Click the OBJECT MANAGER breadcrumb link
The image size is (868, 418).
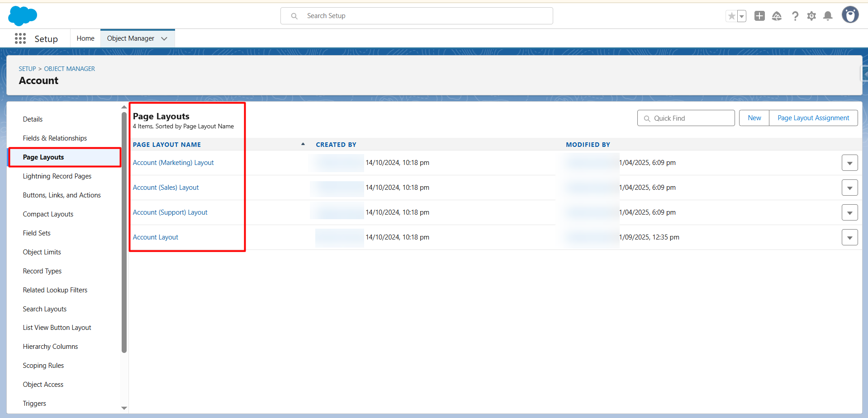[x=70, y=69]
